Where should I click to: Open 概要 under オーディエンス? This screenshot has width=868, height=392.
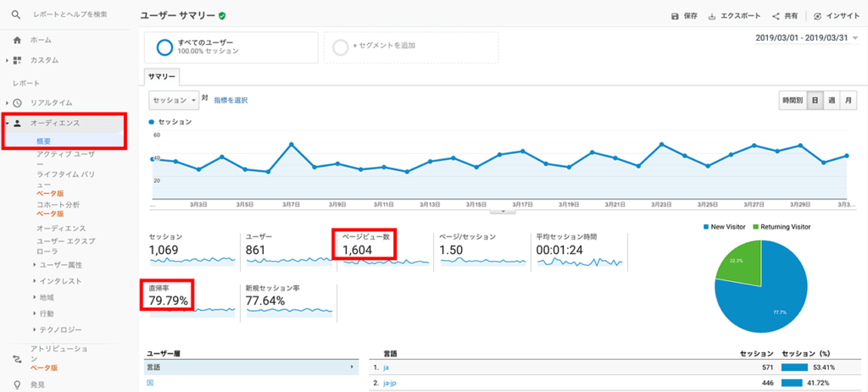point(44,141)
